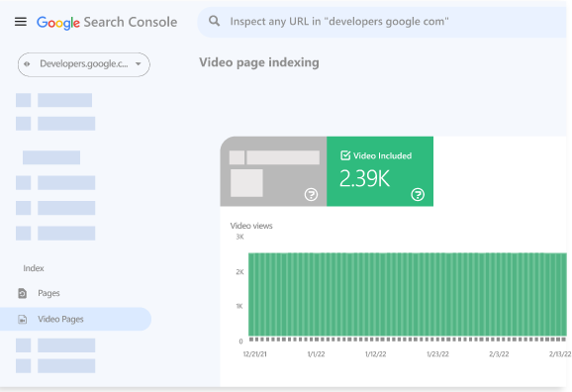Click the 1/12/22 date marker on chart
The height and width of the screenshot is (392, 572).
[375, 354]
